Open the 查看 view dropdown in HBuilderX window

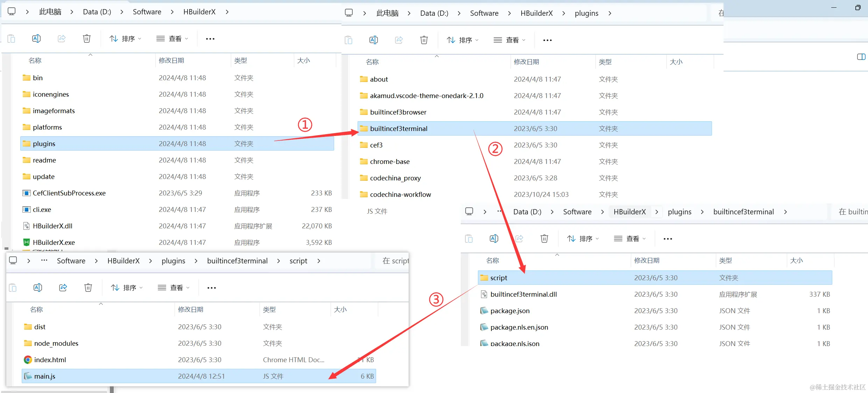tap(172, 39)
